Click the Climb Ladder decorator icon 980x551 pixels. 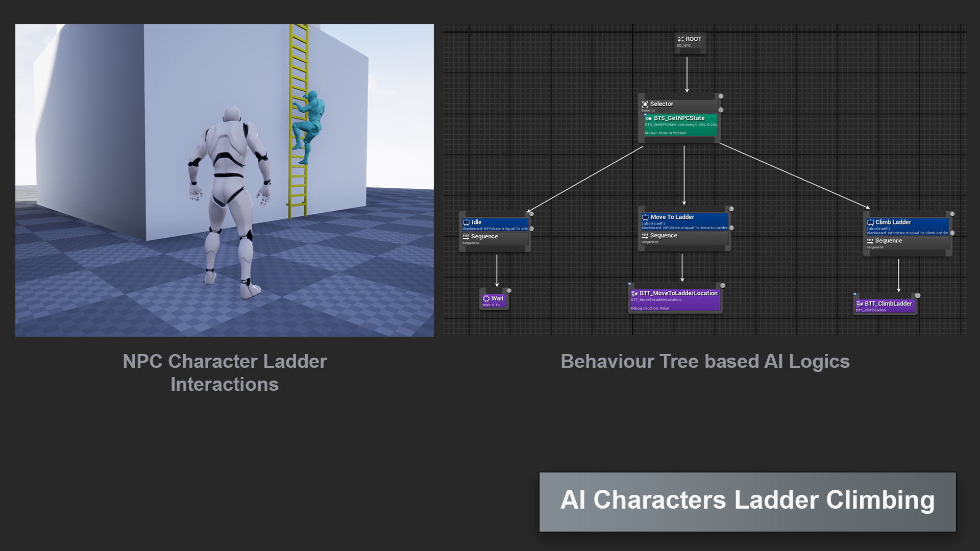(870, 222)
